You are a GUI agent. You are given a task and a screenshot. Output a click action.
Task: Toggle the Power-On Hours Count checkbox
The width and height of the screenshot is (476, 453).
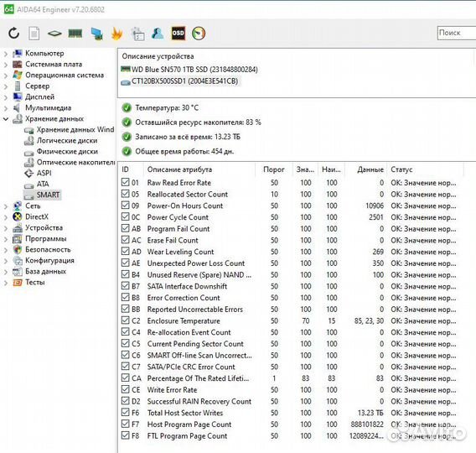[125, 206]
